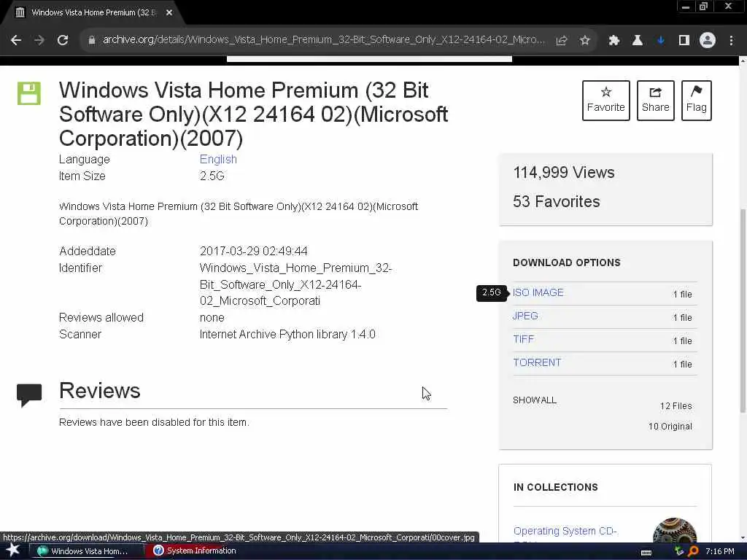Toggle the browser side panel

tap(684, 41)
